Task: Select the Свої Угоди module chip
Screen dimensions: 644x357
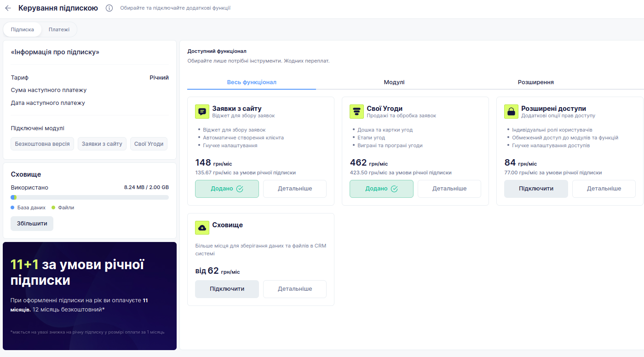Action: tap(149, 144)
